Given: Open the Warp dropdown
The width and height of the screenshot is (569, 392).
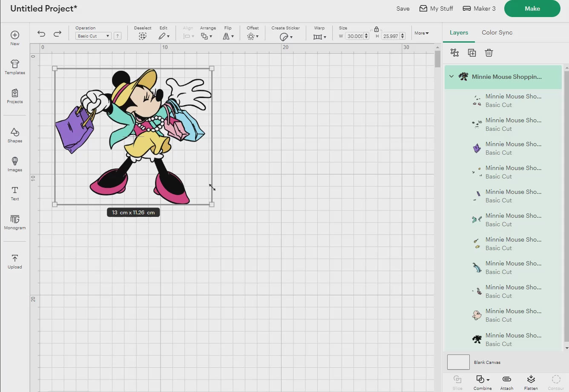Looking at the screenshot, I should coord(319,37).
